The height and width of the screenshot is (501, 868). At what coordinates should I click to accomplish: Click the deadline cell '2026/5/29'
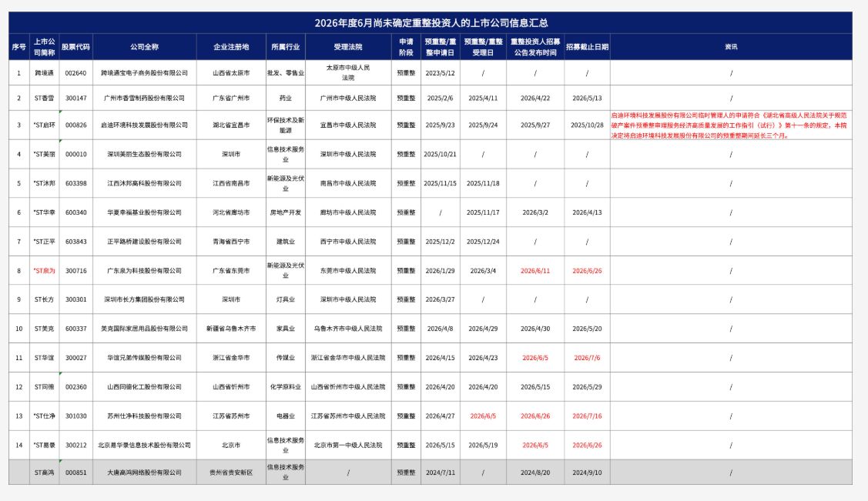click(x=588, y=387)
